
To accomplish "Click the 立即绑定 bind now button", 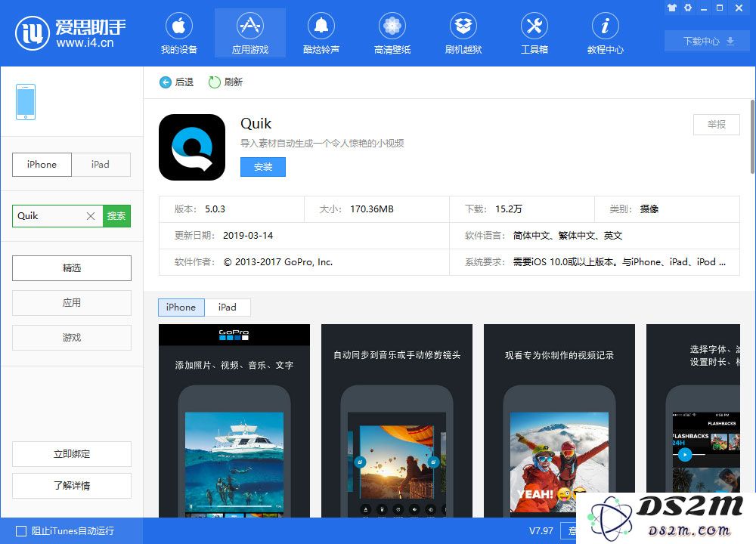I will (72, 454).
